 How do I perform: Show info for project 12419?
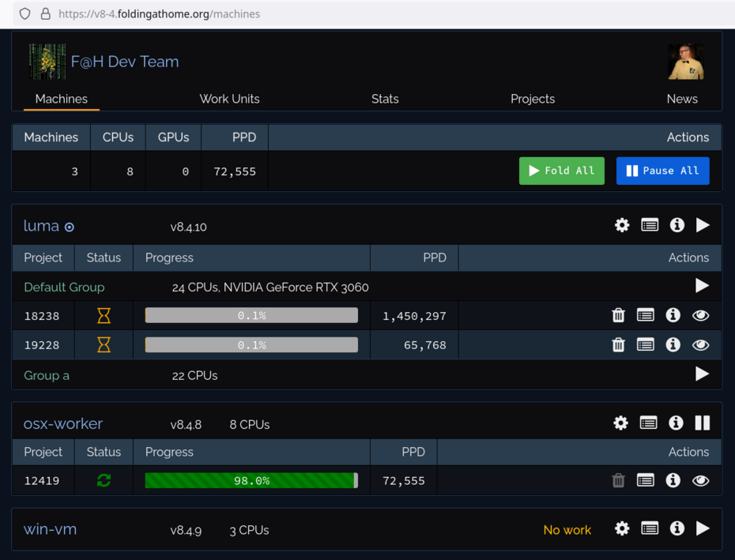(x=673, y=480)
